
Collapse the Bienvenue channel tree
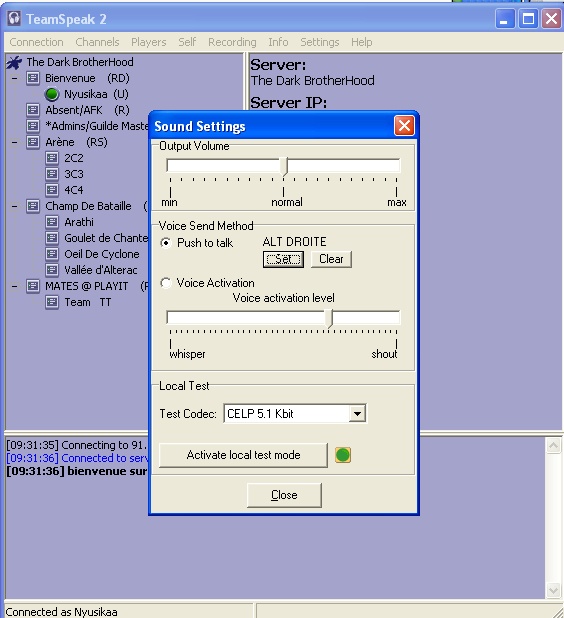(14, 78)
